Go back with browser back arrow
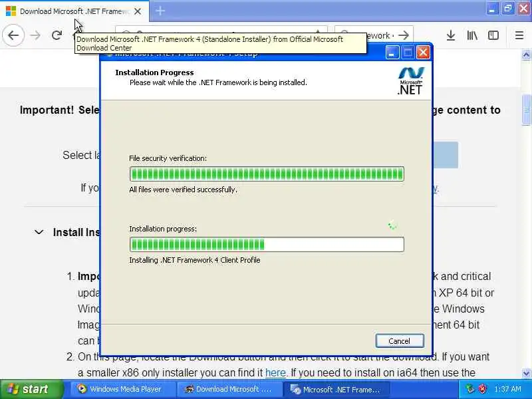The image size is (532, 399). click(13, 35)
